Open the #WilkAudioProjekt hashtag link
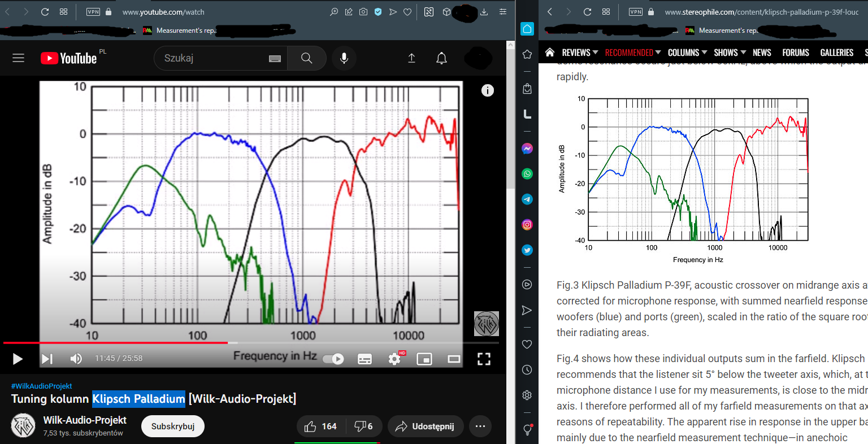The width and height of the screenshot is (868, 444). (42, 386)
